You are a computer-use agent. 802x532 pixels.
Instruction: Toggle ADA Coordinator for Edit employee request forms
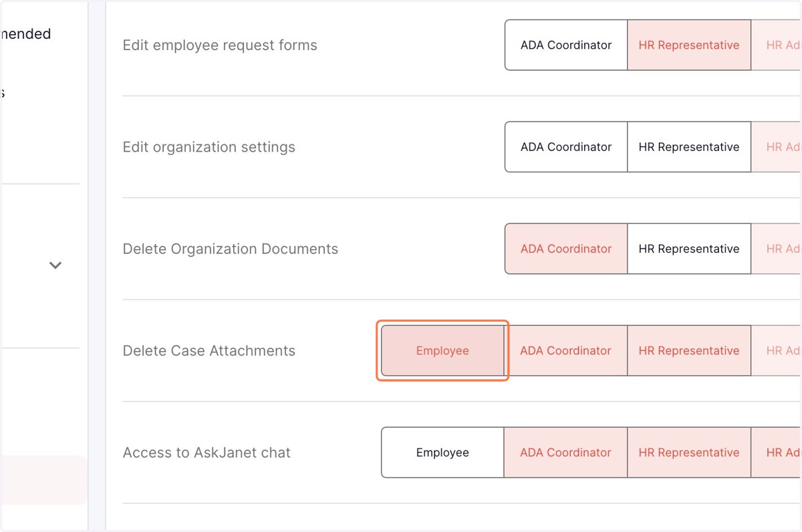pyautogui.click(x=566, y=45)
